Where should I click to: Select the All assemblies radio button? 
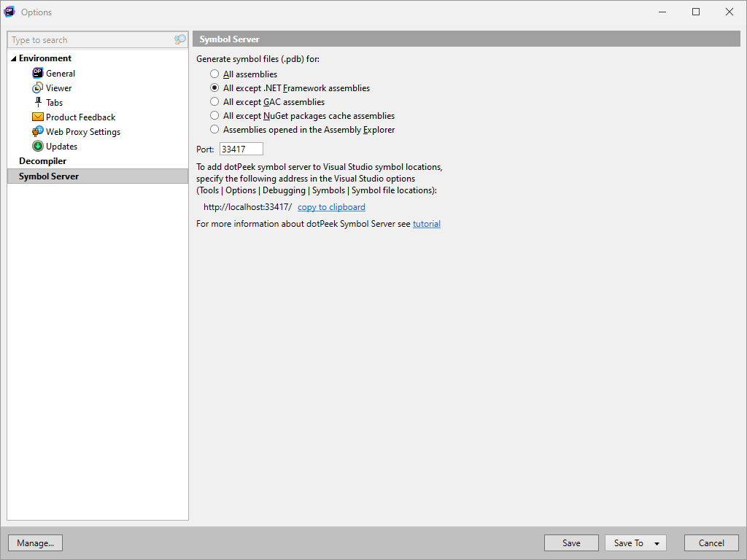(214, 74)
